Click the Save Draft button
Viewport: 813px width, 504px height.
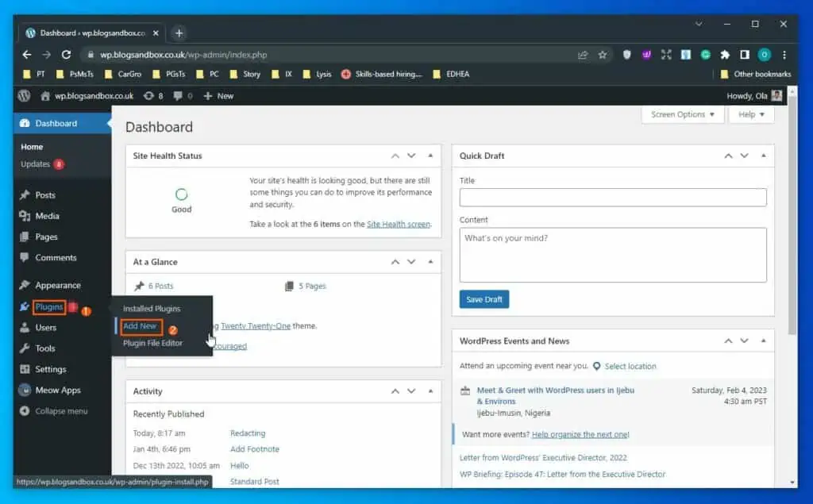click(484, 300)
